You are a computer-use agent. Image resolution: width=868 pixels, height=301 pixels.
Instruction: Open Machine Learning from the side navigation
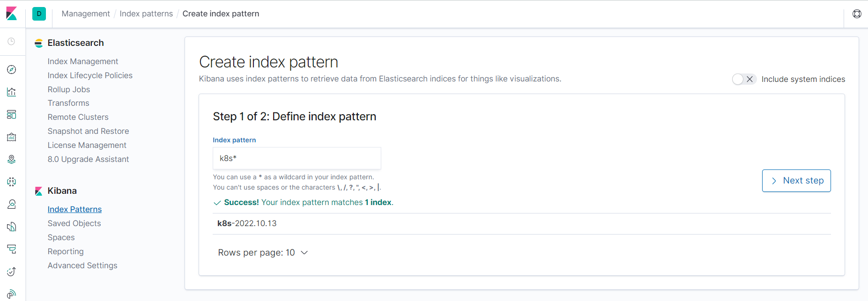coord(12,182)
